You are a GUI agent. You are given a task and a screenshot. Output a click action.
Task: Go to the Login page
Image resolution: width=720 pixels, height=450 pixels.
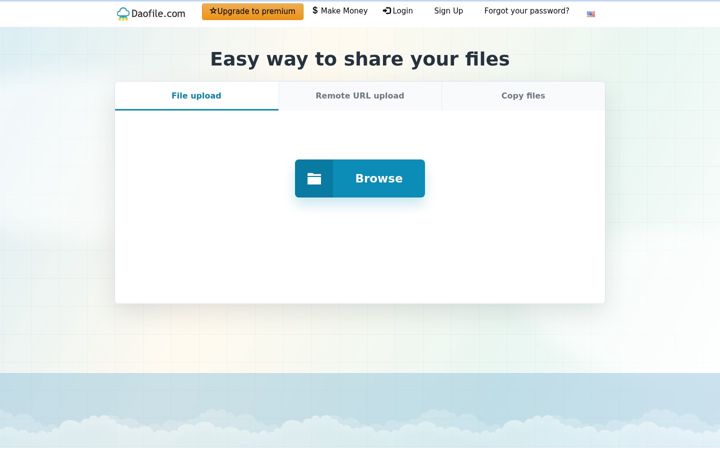coord(398,11)
